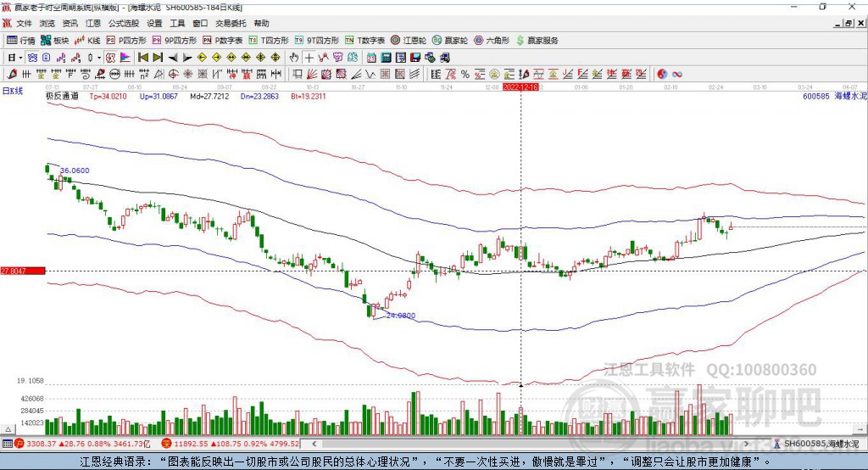Click the last yellow diamond four-arrow icon
Viewport: 868px width, 470px height.
[275, 58]
